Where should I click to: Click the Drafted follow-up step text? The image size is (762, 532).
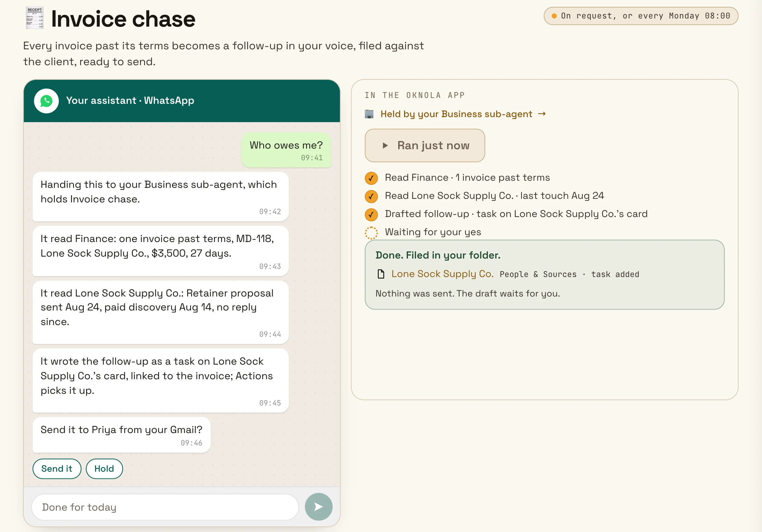point(516,214)
